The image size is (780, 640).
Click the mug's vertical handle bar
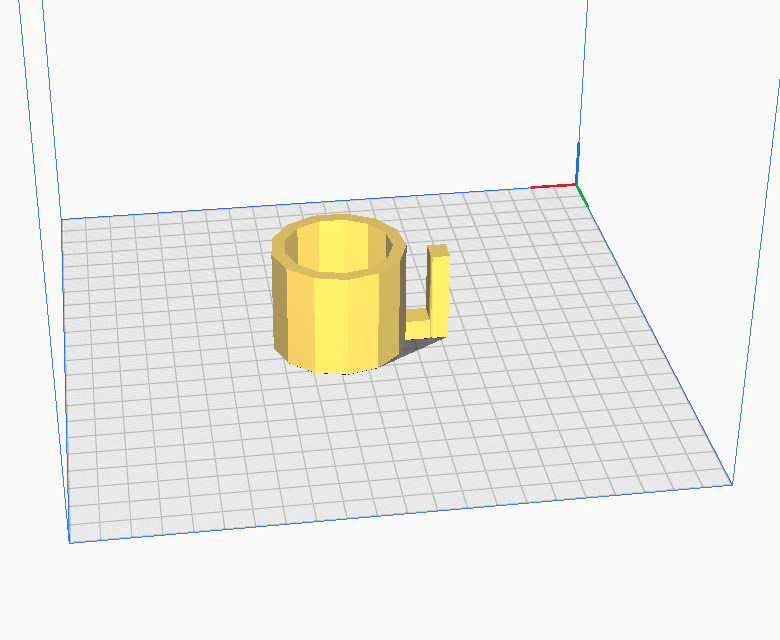438,291
